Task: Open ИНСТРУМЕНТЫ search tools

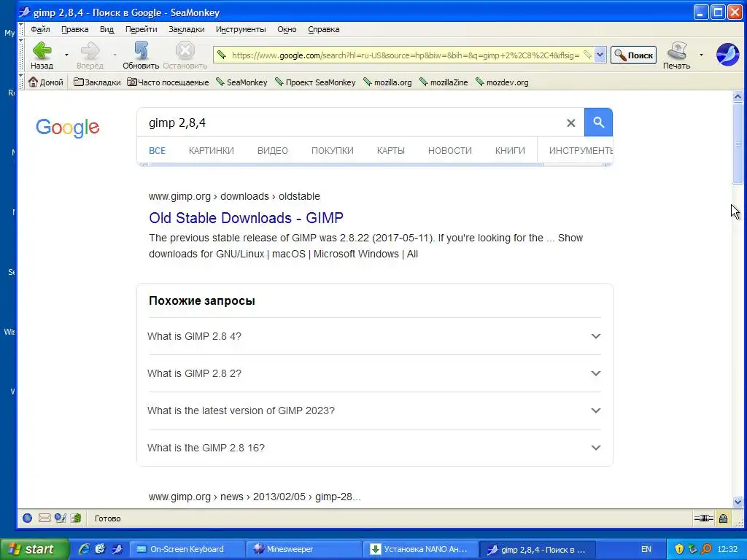Action: [x=580, y=150]
